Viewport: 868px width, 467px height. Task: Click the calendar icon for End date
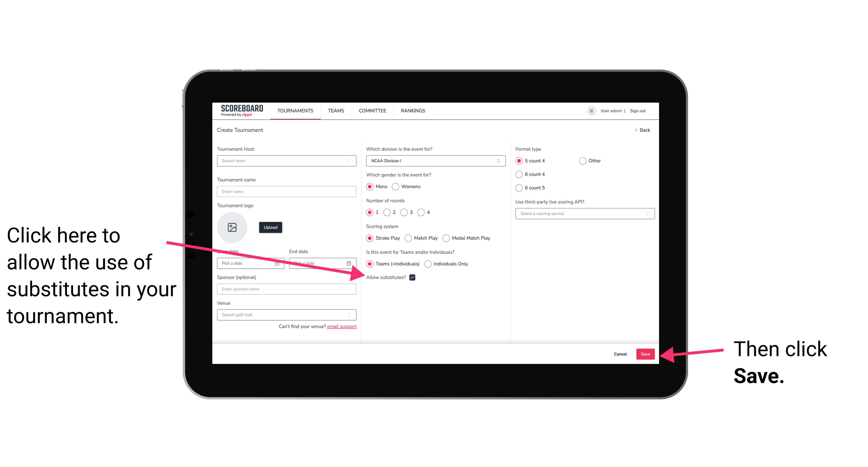[x=350, y=263]
